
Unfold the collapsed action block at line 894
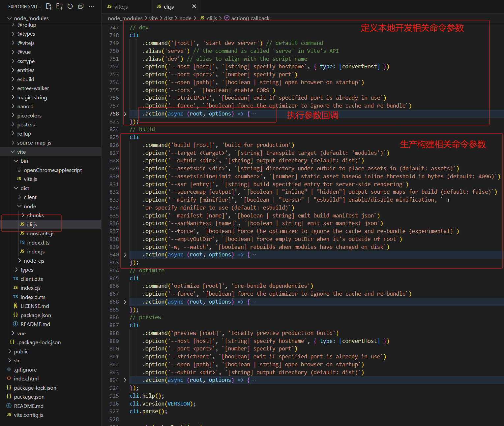click(x=125, y=380)
